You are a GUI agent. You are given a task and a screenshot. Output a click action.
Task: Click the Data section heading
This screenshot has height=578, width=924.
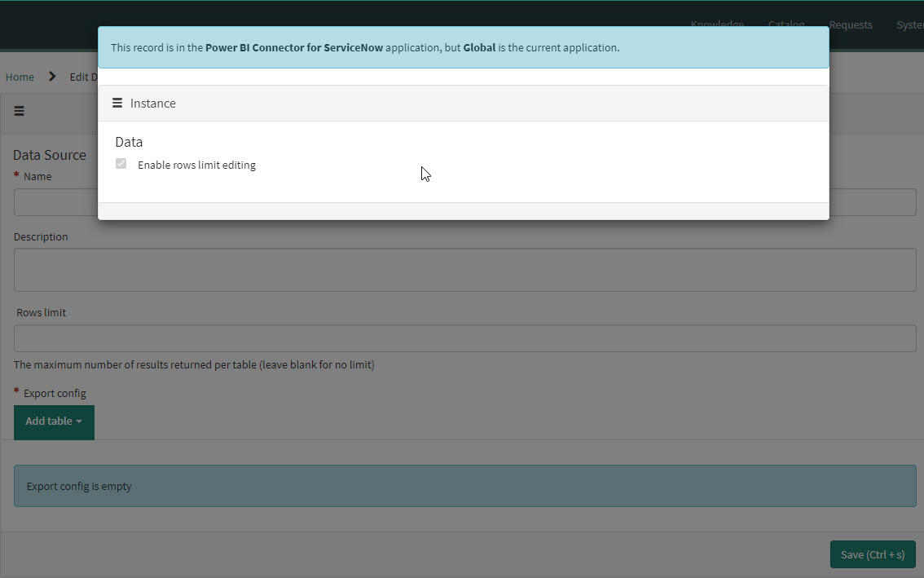click(x=129, y=142)
